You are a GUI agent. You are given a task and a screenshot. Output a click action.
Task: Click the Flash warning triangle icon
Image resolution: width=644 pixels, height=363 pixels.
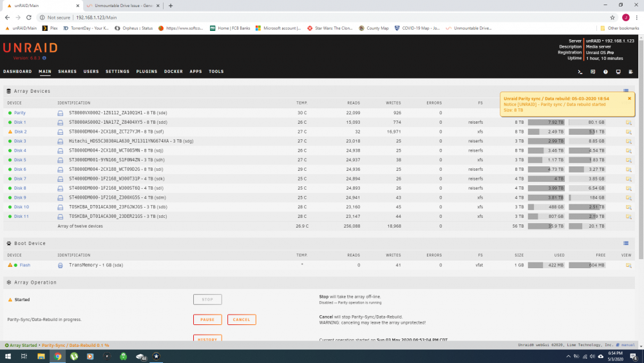(10, 265)
